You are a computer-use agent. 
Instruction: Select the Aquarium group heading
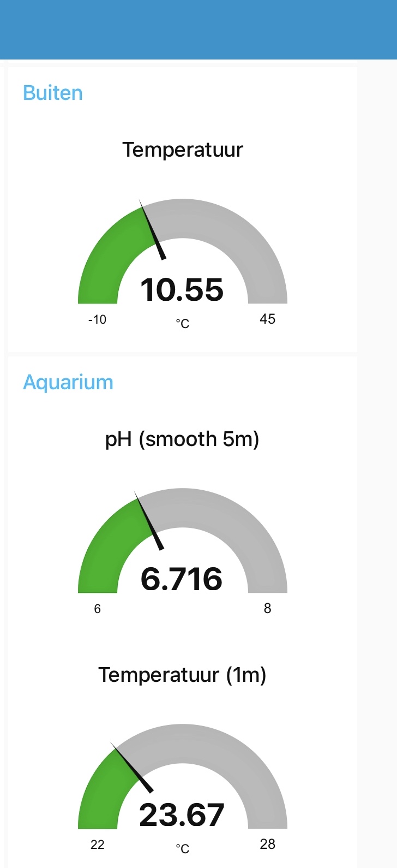[68, 382]
